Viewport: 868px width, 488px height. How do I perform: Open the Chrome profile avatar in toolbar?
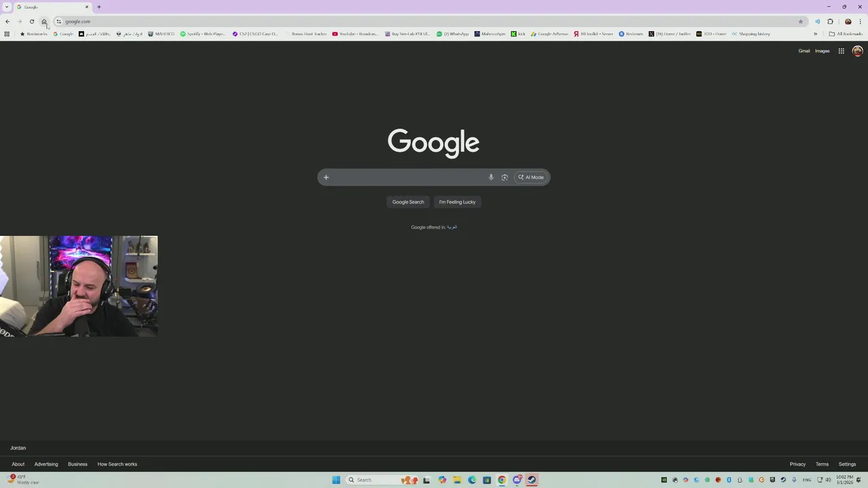tap(848, 22)
